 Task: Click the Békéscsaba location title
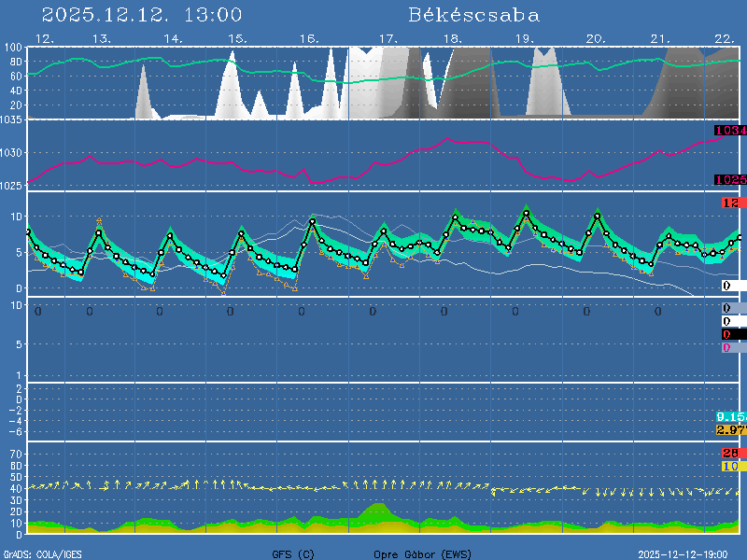point(473,15)
